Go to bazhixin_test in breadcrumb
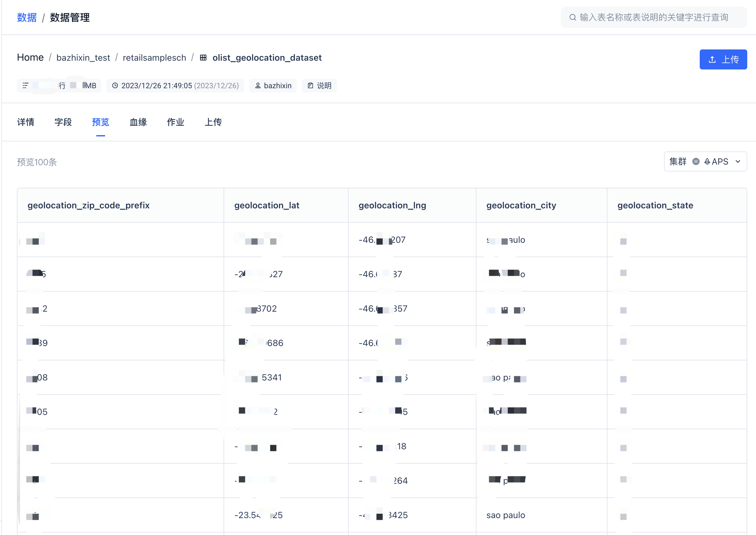The width and height of the screenshot is (756, 535). click(x=83, y=58)
